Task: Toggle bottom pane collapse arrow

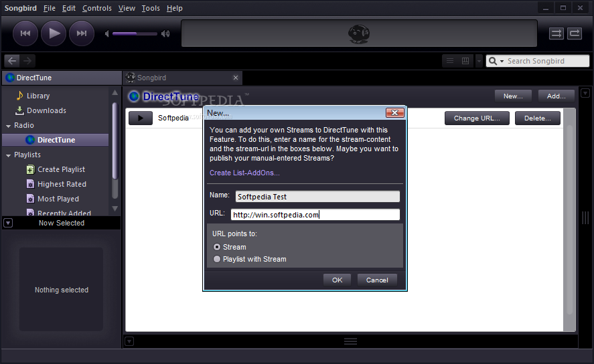Action: [x=129, y=341]
